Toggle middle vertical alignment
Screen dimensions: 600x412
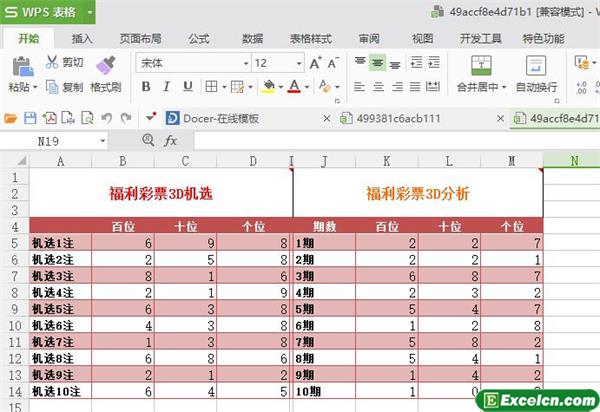(x=378, y=63)
